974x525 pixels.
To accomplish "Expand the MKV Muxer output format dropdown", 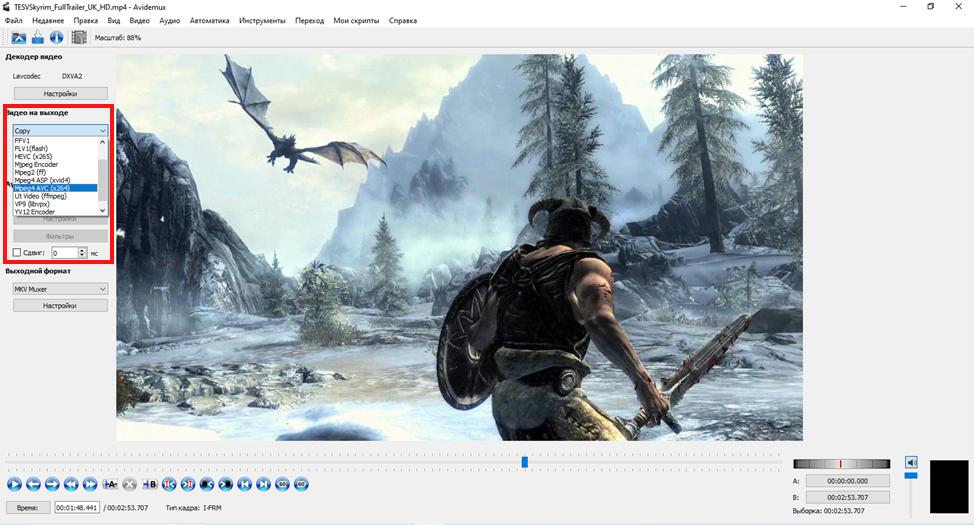I will point(60,289).
